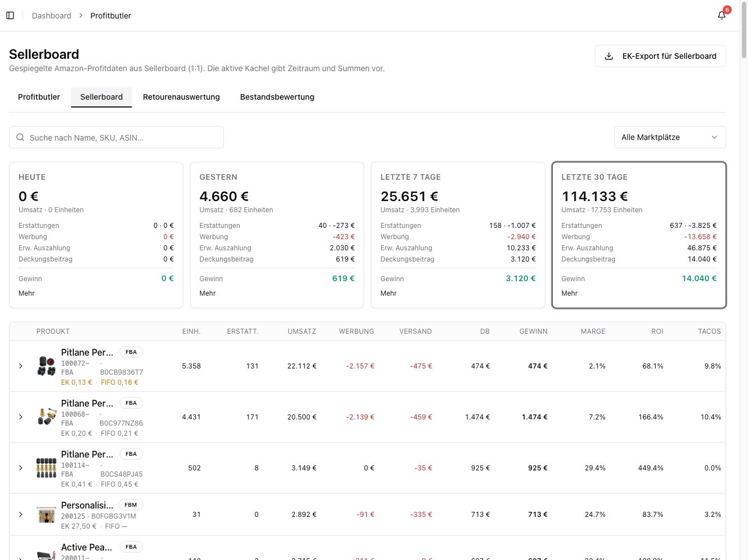Image resolution: width=748 pixels, height=560 pixels.
Task: Select the Letzte 30 Tage card
Action: [639, 235]
